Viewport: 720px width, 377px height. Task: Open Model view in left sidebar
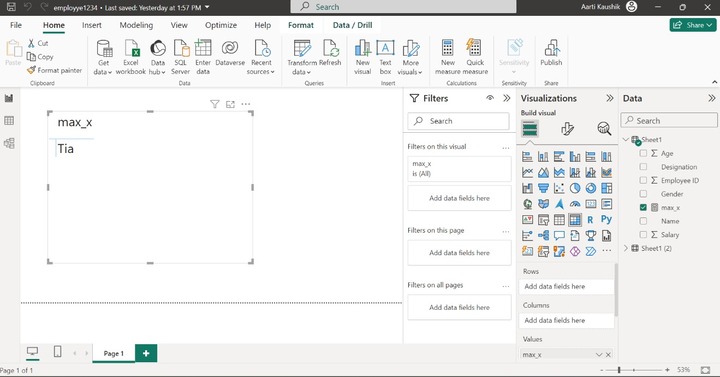[x=9, y=143]
